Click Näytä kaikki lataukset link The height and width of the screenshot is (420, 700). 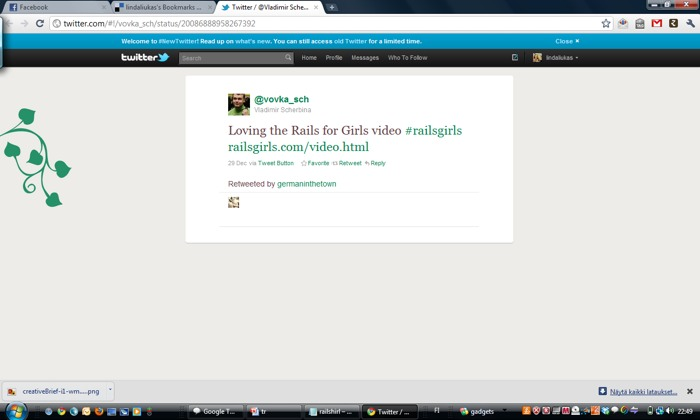pos(643,392)
